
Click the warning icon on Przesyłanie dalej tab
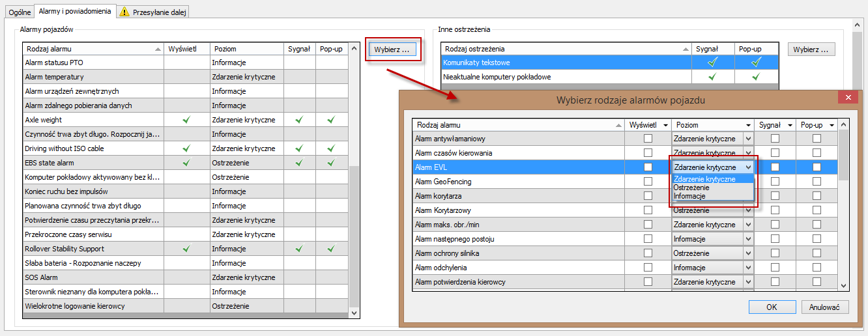pyautogui.click(x=124, y=12)
